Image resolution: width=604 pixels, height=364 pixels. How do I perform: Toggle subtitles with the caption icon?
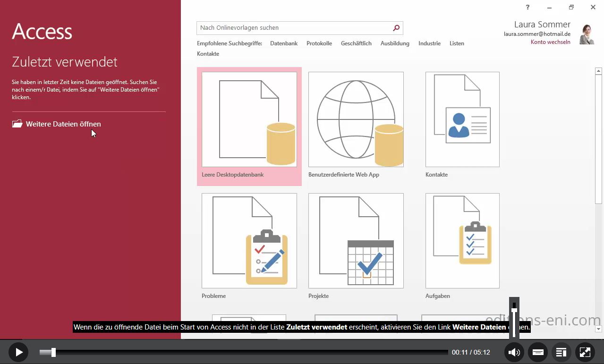[x=537, y=352]
